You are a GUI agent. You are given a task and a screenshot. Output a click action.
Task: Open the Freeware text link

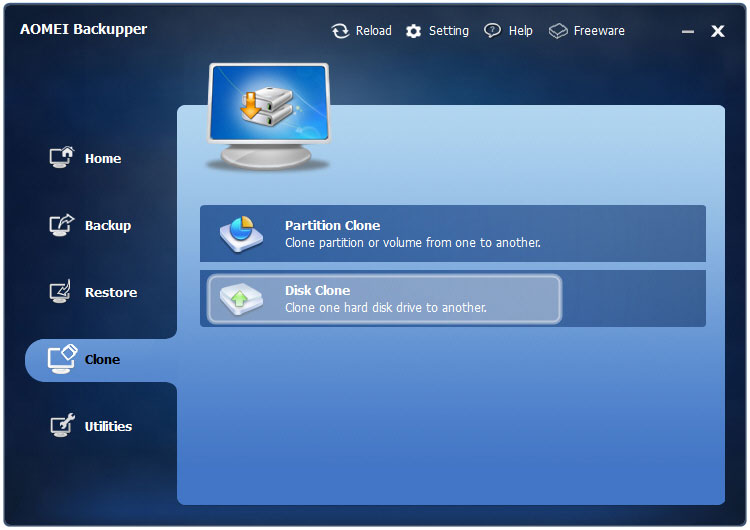pyautogui.click(x=599, y=31)
